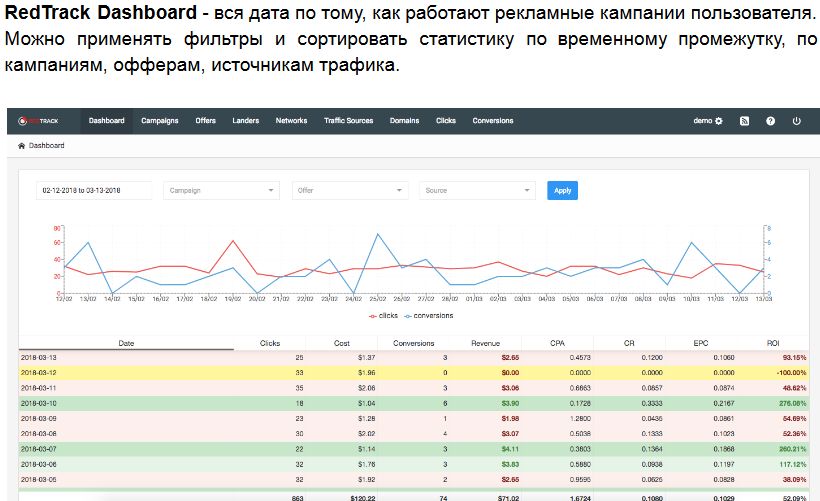Open the Dashboard tab

107,121
